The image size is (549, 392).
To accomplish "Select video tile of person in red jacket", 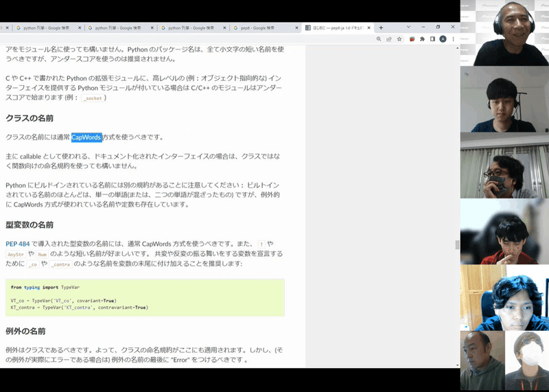I will point(504,231).
